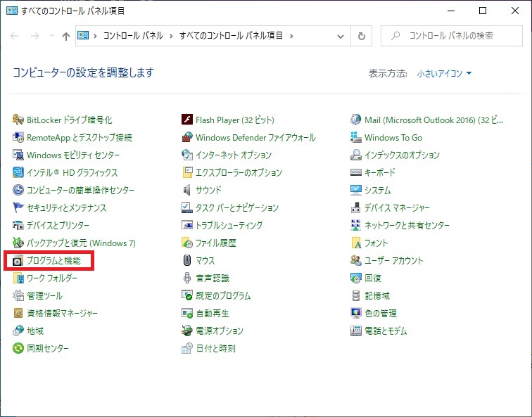Image resolution: width=532 pixels, height=417 pixels.
Task: Click the 地域 globe icon
Action: tap(18, 331)
